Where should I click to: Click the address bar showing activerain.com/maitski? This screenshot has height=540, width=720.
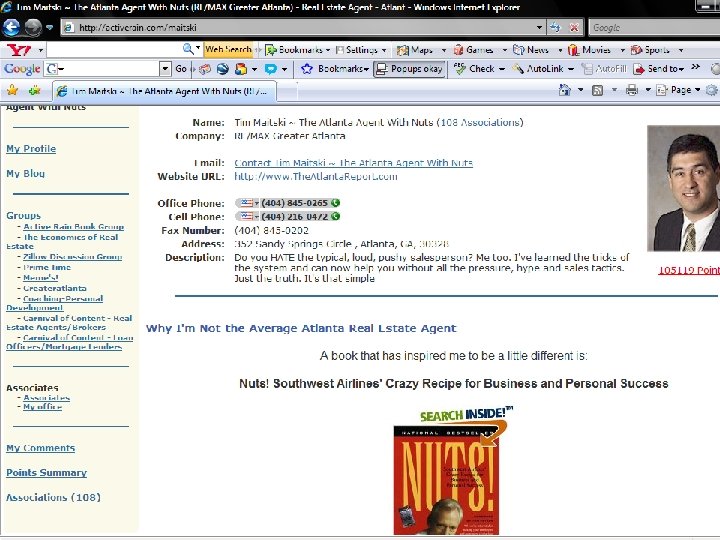coord(303,28)
